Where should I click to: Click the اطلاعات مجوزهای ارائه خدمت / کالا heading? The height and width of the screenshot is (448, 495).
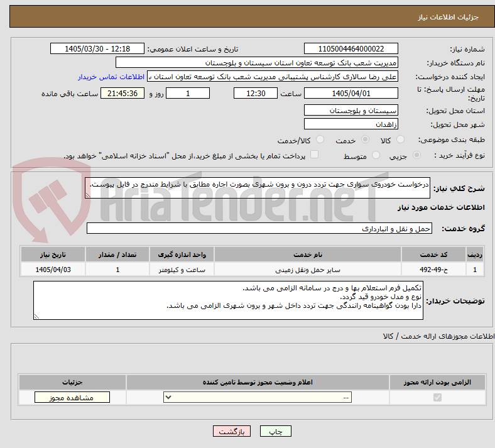pos(438,336)
